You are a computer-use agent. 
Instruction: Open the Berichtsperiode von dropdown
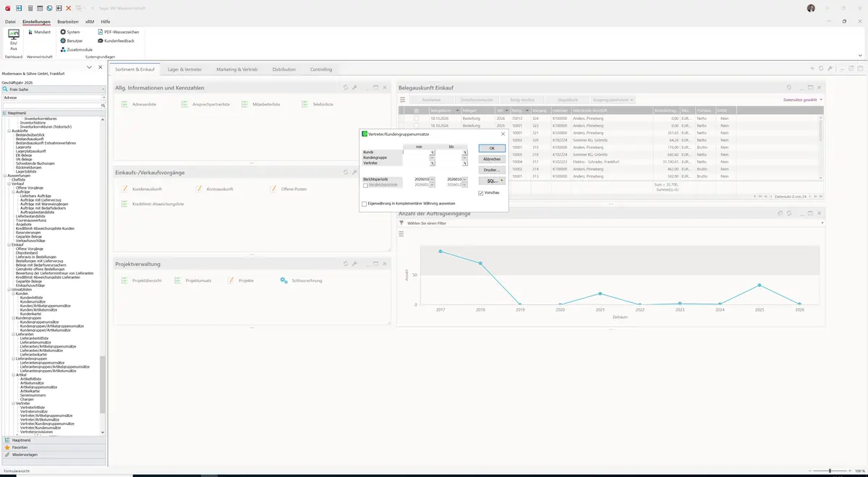point(433,179)
